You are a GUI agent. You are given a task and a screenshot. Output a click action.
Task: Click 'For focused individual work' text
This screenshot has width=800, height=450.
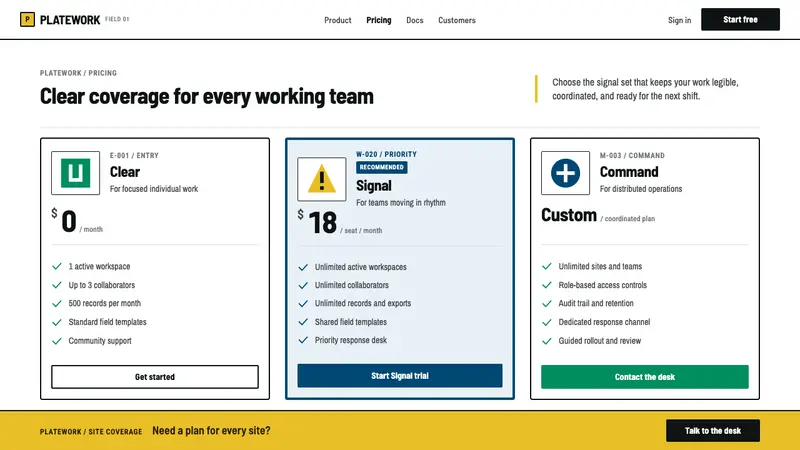pyautogui.click(x=154, y=189)
